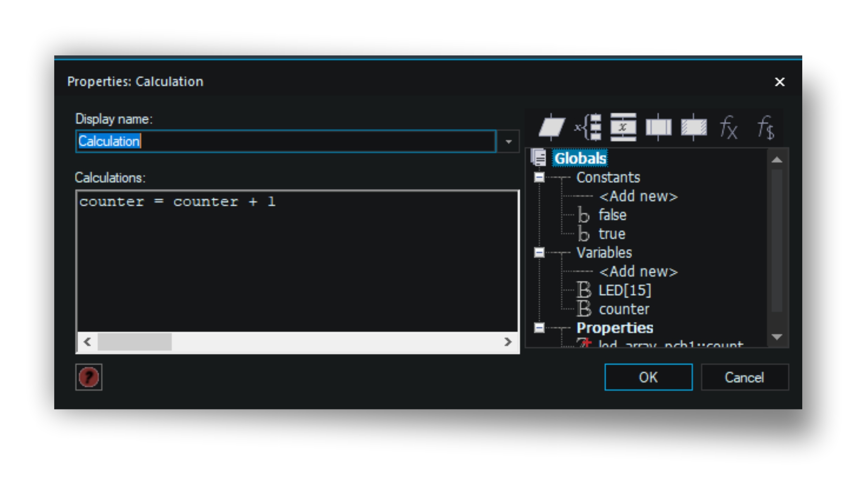Select the Globals tree root
Image resolution: width=868 pixels, height=493 pixels.
(x=580, y=158)
